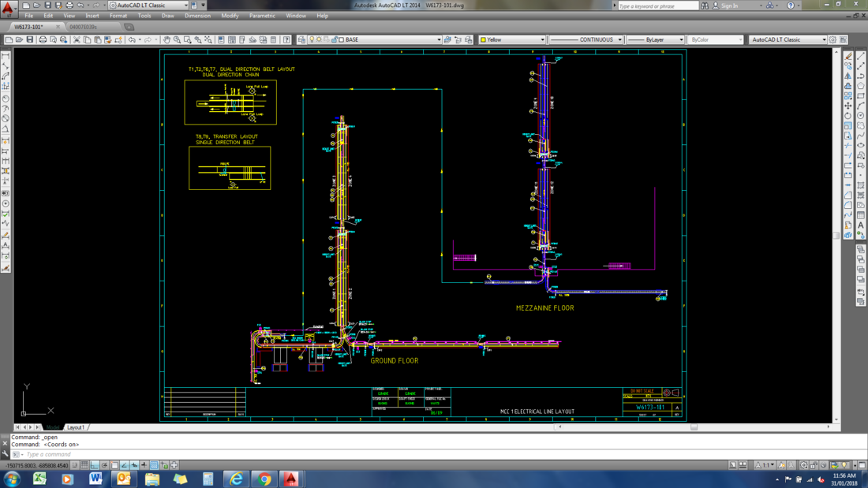Select the Erase tool in modify toolbar

pyautogui.click(x=848, y=56)
